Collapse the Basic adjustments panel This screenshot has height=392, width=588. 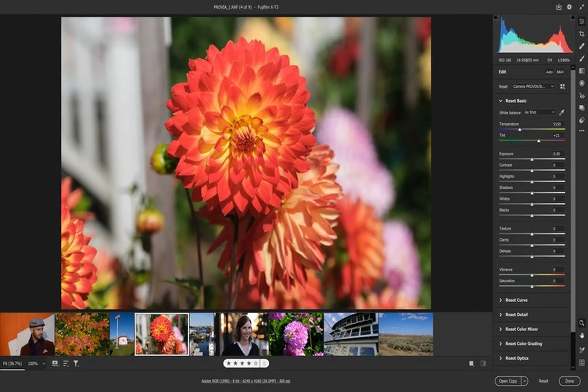point(500,101)
